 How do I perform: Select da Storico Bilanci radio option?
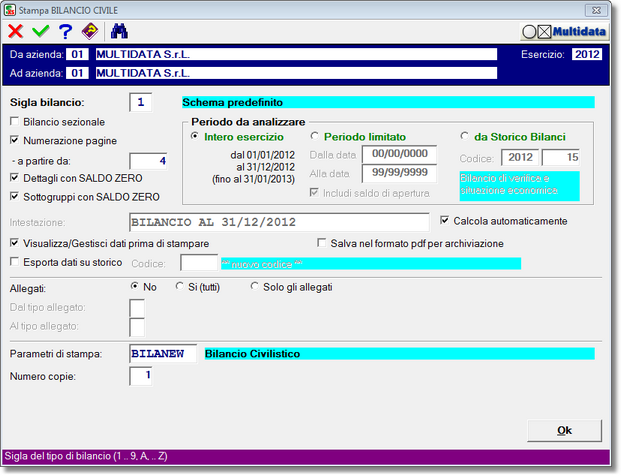click(465, 136)
